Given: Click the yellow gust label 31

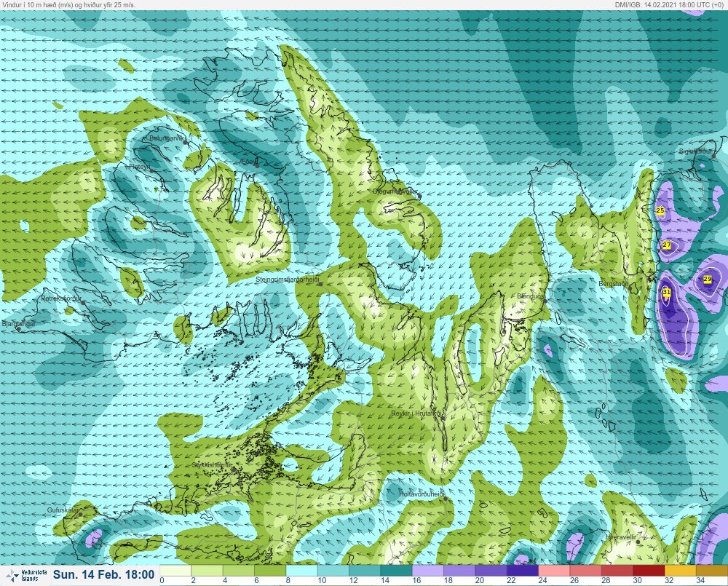Looking at the screenshot, I should (x=667, y=292).
